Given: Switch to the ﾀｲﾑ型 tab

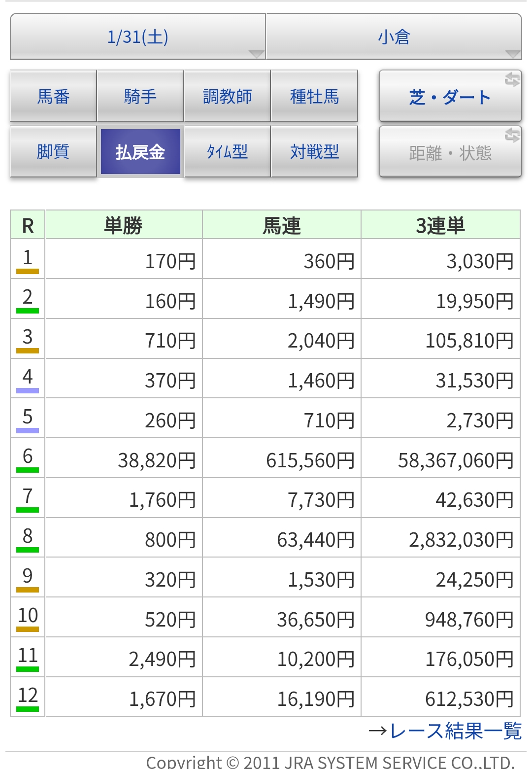Looking at the screenshot, I should (227, 152).
